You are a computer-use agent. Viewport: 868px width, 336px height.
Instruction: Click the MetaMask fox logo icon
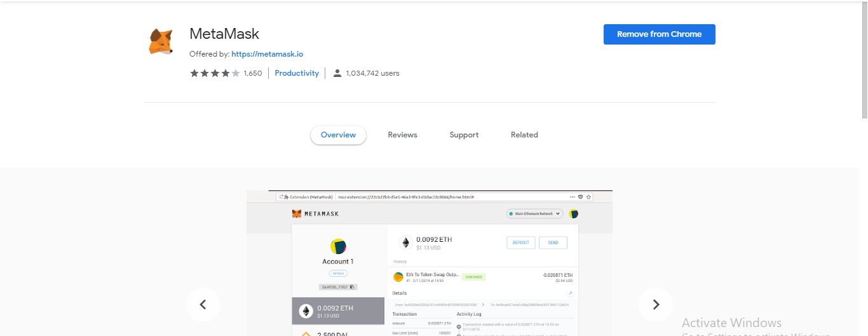click(161, 41)
